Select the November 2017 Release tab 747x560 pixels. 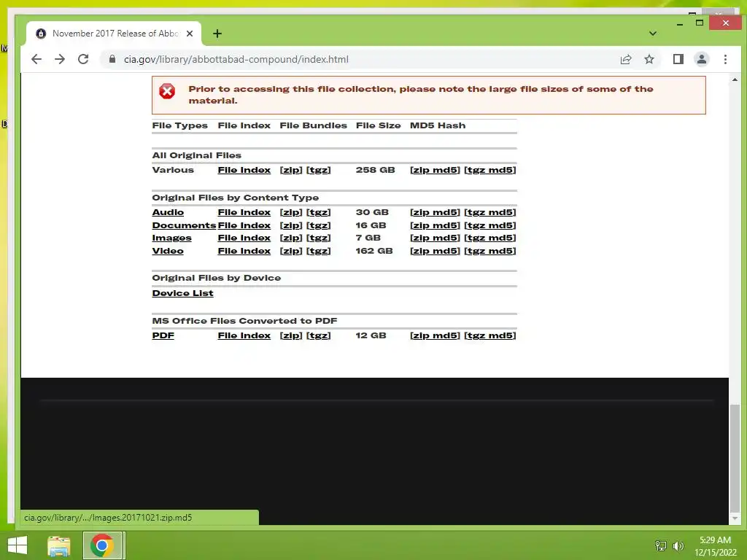(115, 34)
